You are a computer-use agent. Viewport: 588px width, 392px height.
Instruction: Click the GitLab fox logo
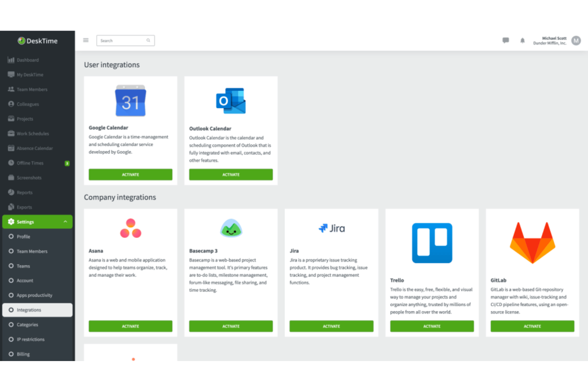pos(532,243)
